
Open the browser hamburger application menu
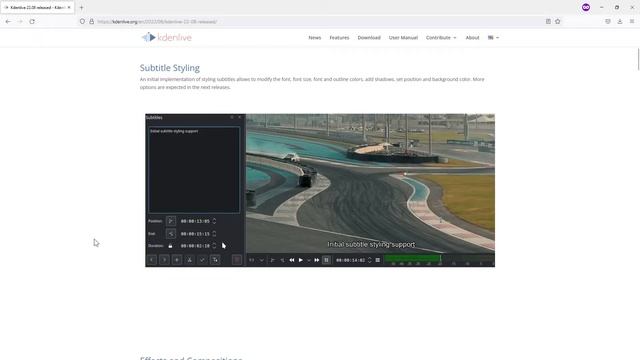pos(632,22)
